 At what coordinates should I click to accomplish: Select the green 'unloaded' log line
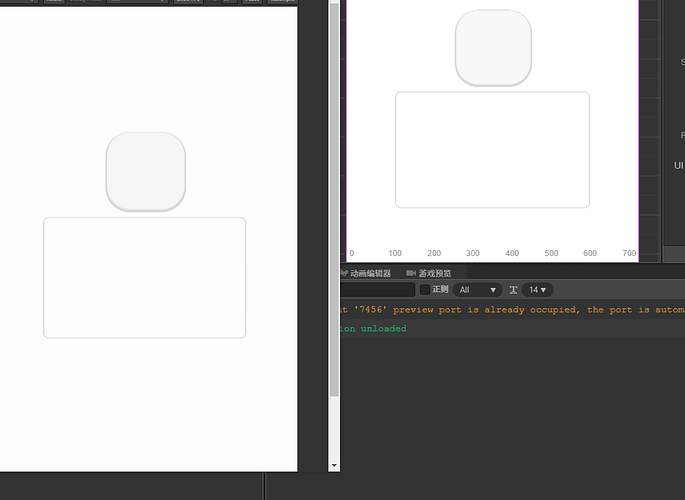[x=512, y=328]
